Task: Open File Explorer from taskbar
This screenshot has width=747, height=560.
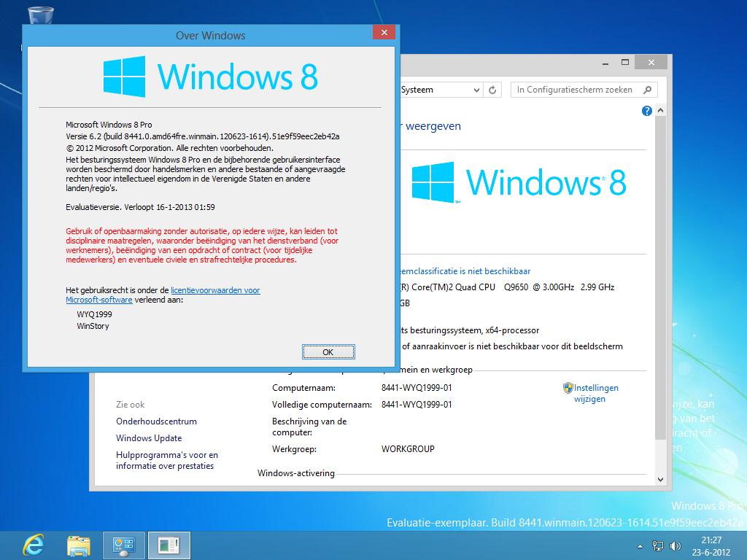Action: 79,545
